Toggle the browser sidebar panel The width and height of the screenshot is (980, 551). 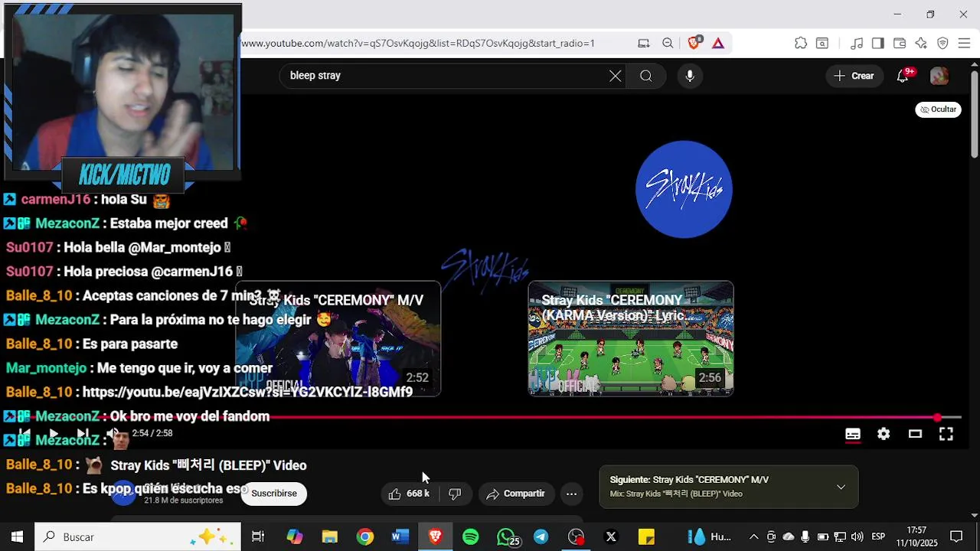pyautogui.click(x=878, y=44)
